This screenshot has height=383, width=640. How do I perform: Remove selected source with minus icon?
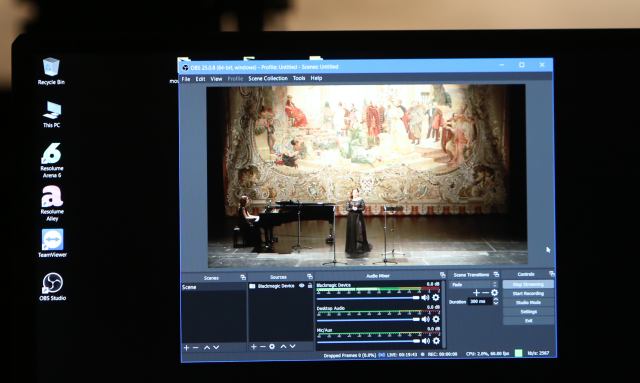click(x=262, y=347)
